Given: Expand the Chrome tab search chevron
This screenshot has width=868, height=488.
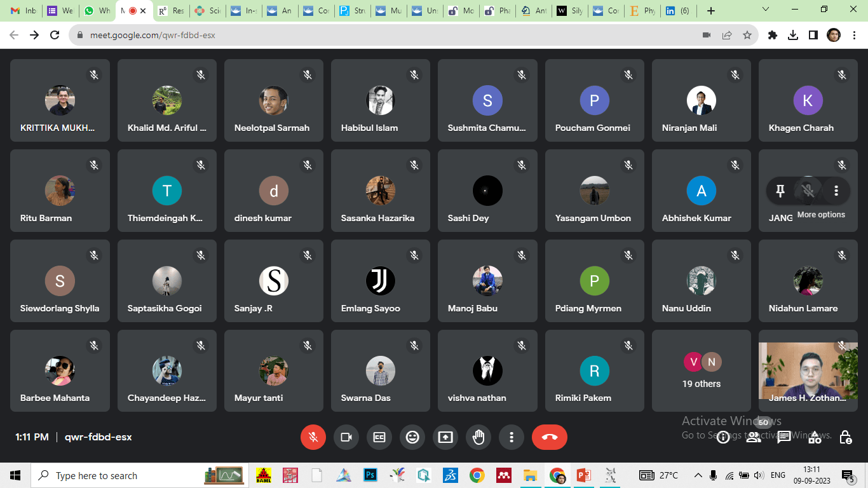Looking at the screenshot, I should click(766, 10).
